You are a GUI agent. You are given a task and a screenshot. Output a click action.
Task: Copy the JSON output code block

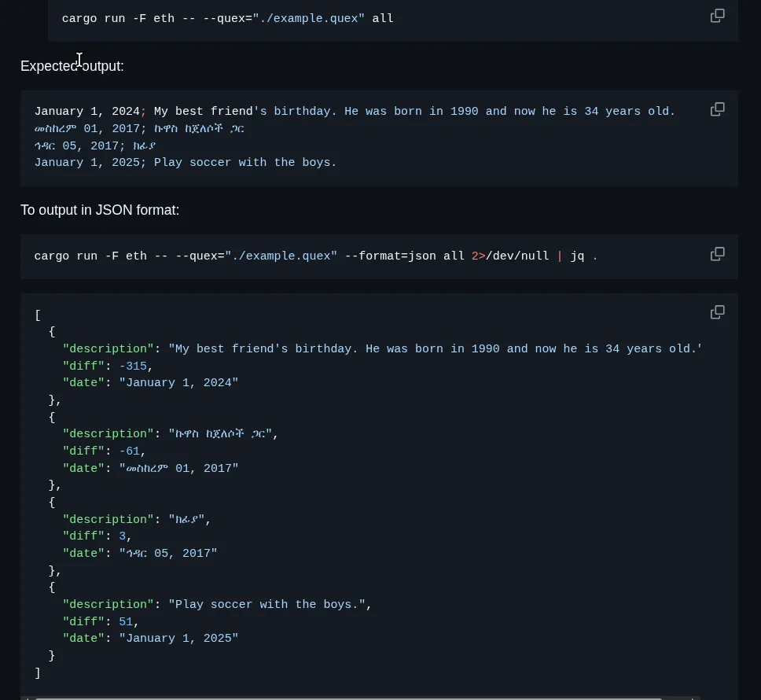coord(717,312)
